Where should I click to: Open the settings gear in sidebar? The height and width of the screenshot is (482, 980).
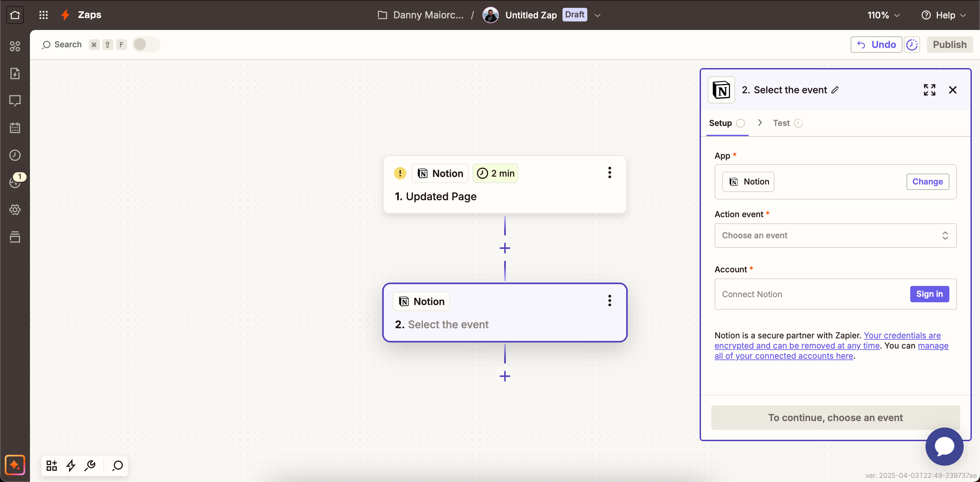point(15,210)
